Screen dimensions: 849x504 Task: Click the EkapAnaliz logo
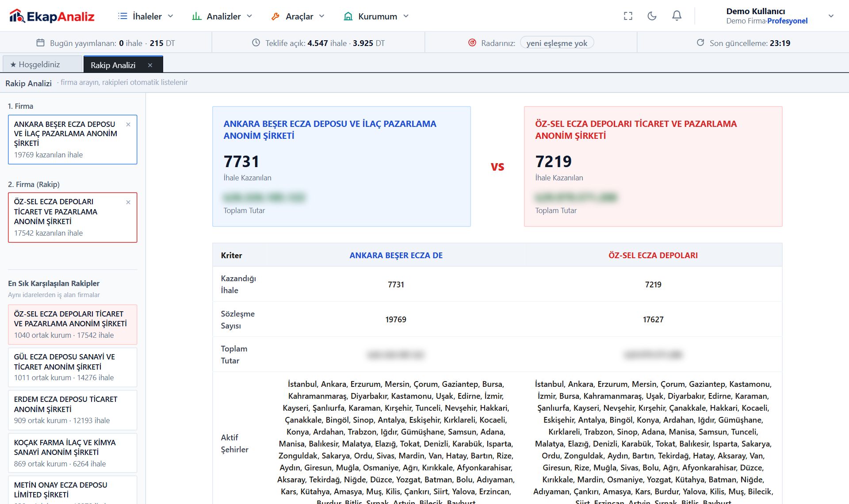point(52,16)
